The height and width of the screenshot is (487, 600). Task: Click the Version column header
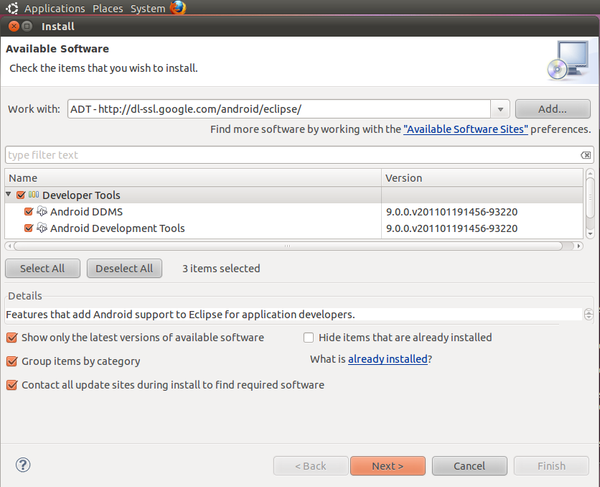click(x=482, y=178)
